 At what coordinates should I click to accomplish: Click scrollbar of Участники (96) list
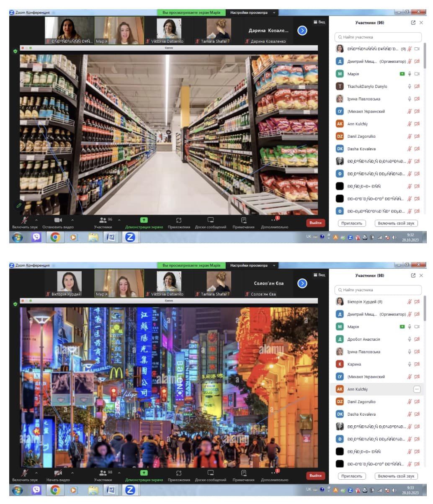coord(425,55)
